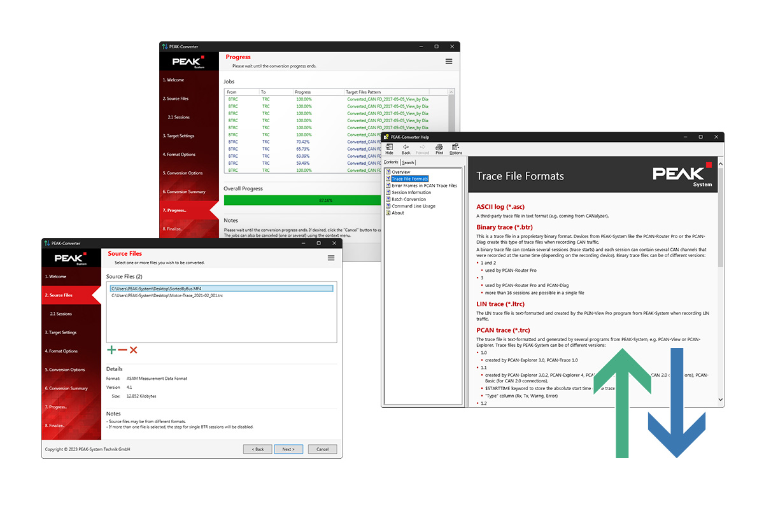Open hamburger menu in Source Files window
The width and height of the screenshot is (764, 532).
331,258
